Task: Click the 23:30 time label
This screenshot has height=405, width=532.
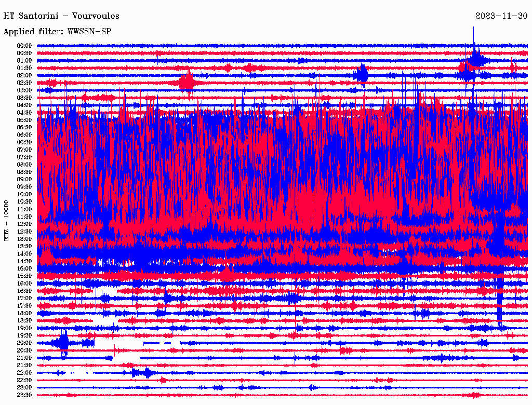Action: [x=24, y=395]
